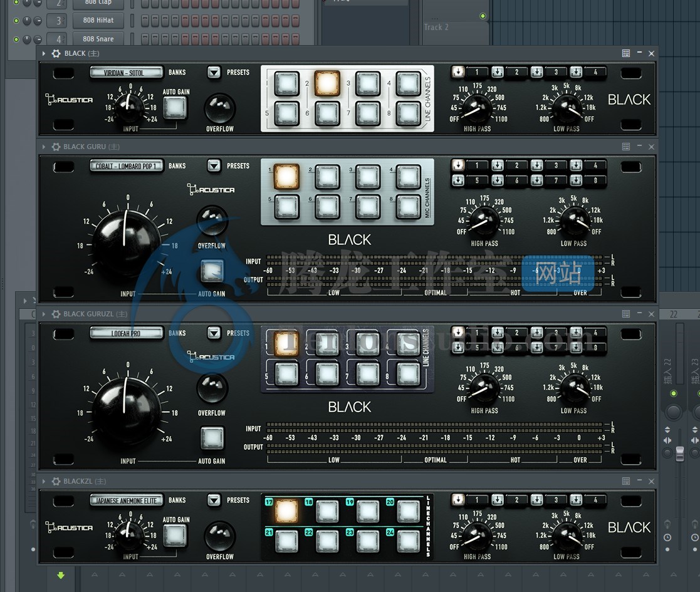This screenshot has width=700, height=592.
Task: Click slot 4 arrow icon in BLACKZL plugin
Action: tap(576, 500)
